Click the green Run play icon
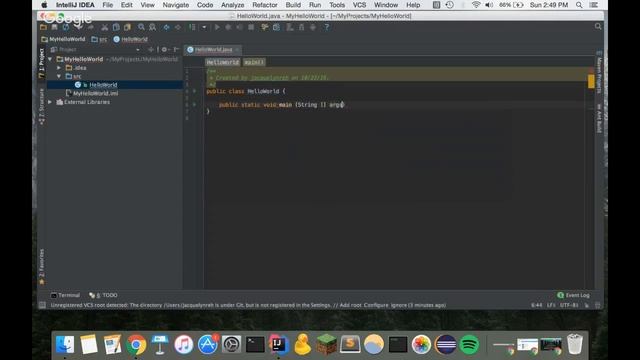This screenshot has width=640, height=360. point(217,27)
